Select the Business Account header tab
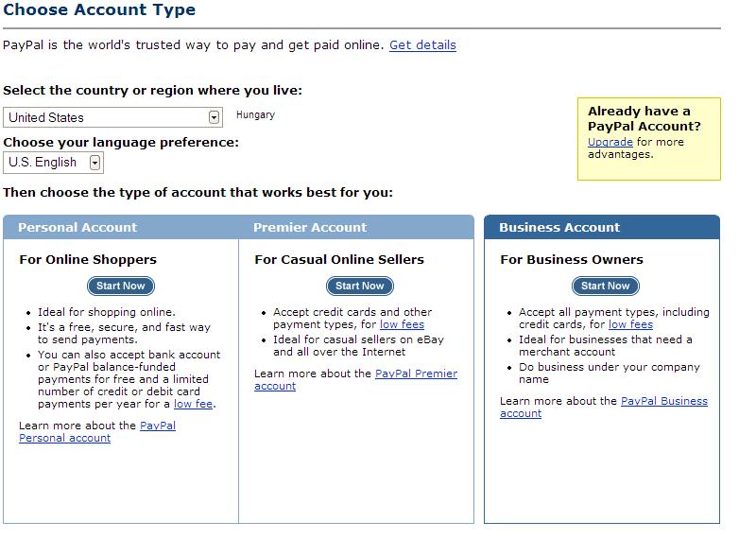The height and width of the screenshot is (539, 756). coord(559,227)
